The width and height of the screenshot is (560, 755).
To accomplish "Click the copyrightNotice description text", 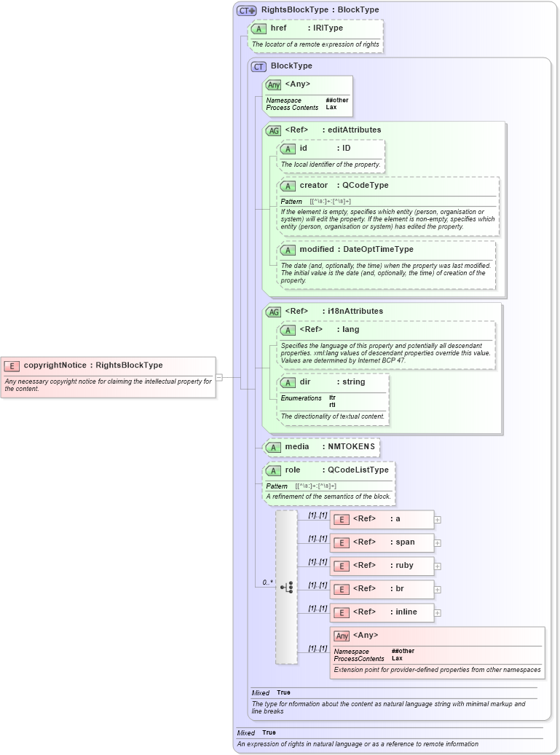I will [x=109, y=384].
